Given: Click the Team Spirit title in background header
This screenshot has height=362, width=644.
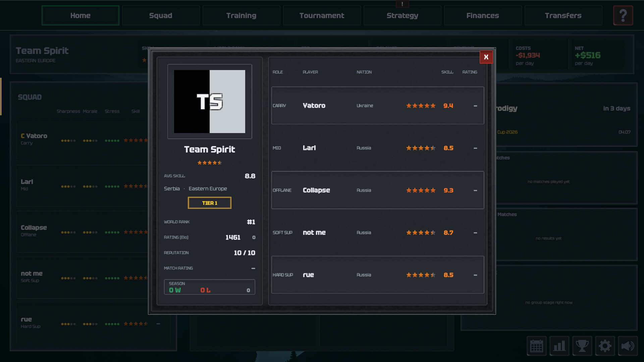Looking at the screenshot, I should point(42,51).
